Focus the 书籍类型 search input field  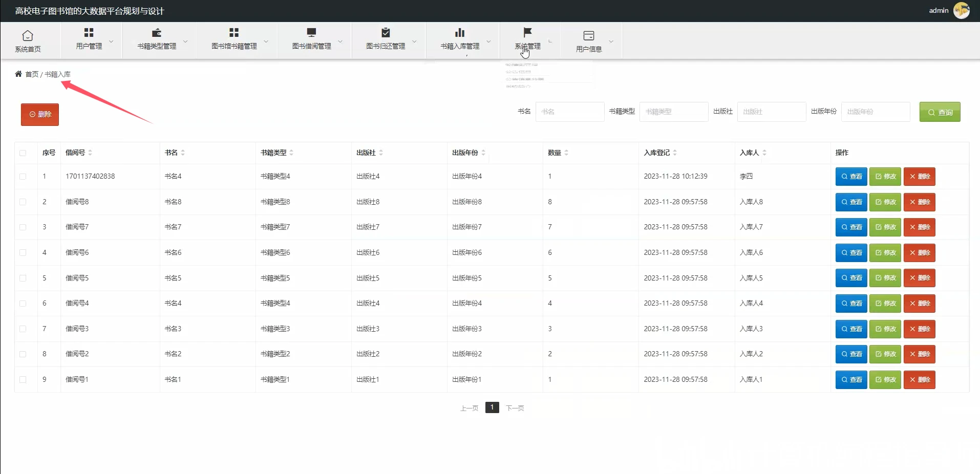(x=674, y=112)
